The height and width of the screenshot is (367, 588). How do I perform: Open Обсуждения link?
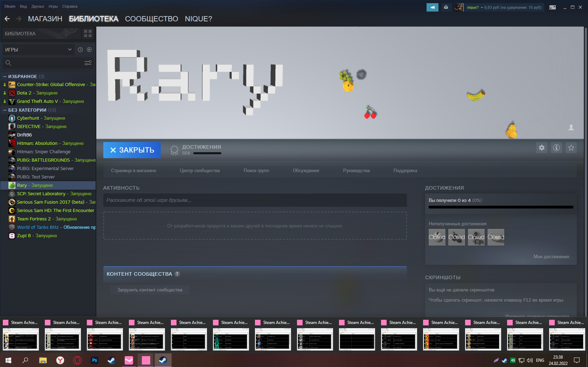click(x=306, y=171)
